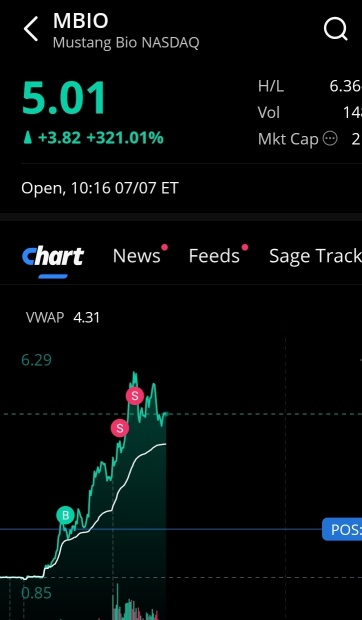Tap the MBIO ticker title
Image resolution: width=362 pixels, height=620 pixels.
[81, 21]
